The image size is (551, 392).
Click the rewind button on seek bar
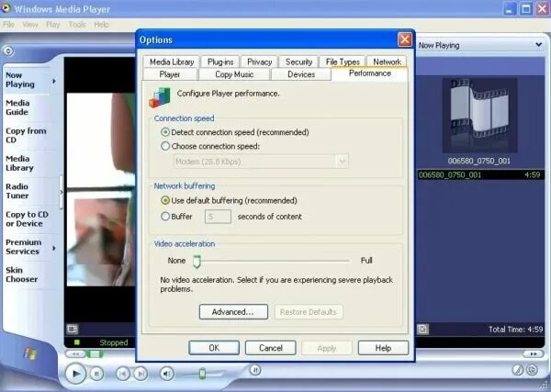75,354
